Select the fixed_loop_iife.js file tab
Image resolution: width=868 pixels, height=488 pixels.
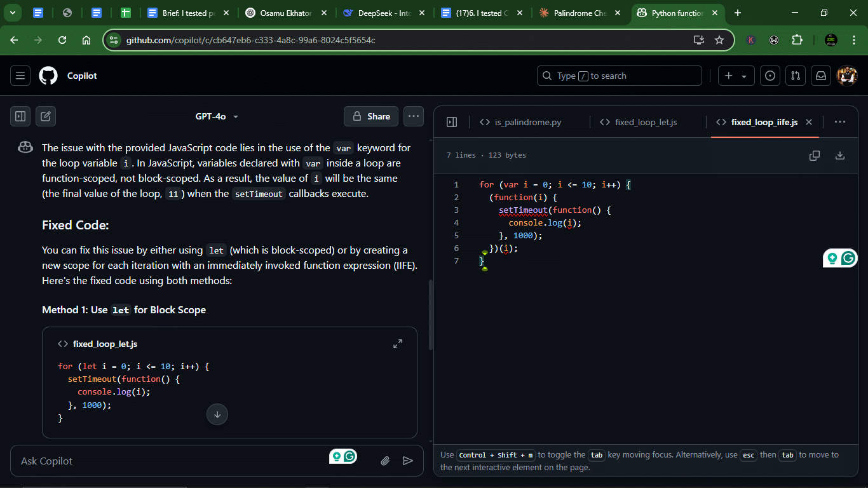point(757,122)
